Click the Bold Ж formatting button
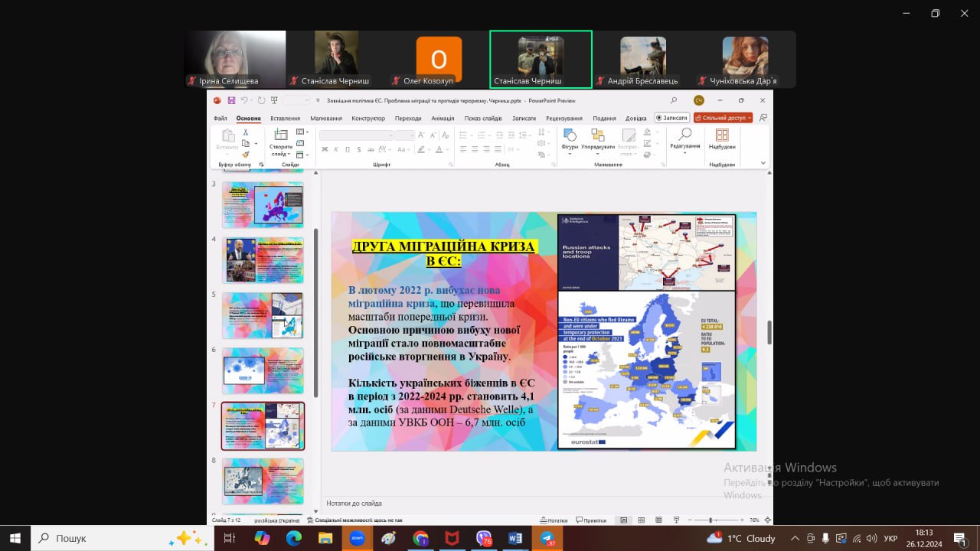Viewport: 980px width, 551px height. click(325, 149)
